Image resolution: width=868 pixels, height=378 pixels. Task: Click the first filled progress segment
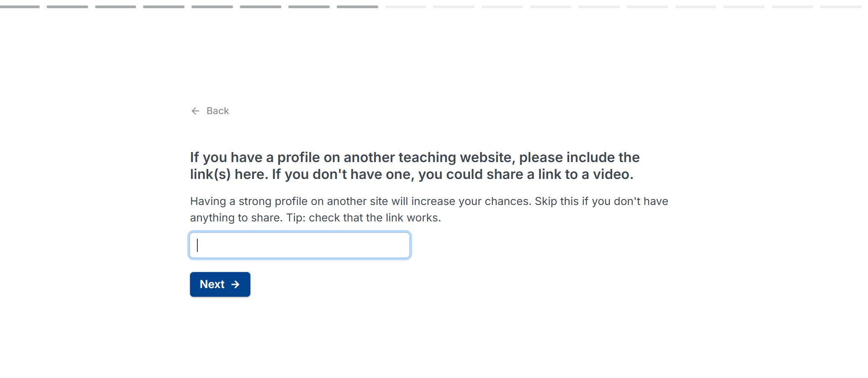[21, 6]
